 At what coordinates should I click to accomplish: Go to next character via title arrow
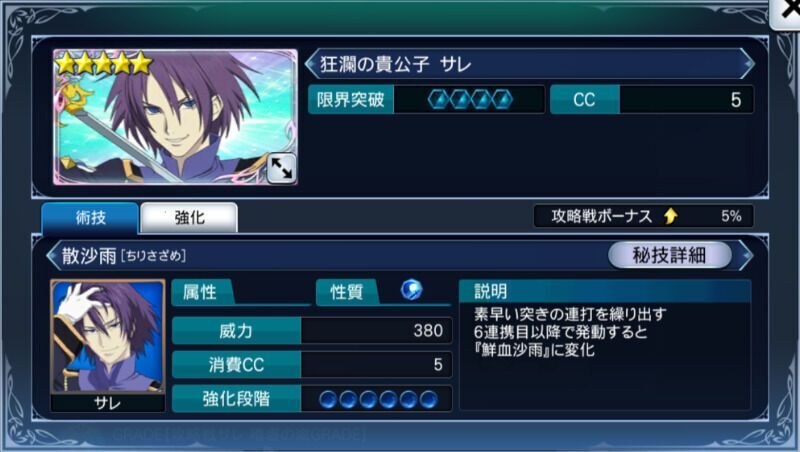[x=747, y=64]
